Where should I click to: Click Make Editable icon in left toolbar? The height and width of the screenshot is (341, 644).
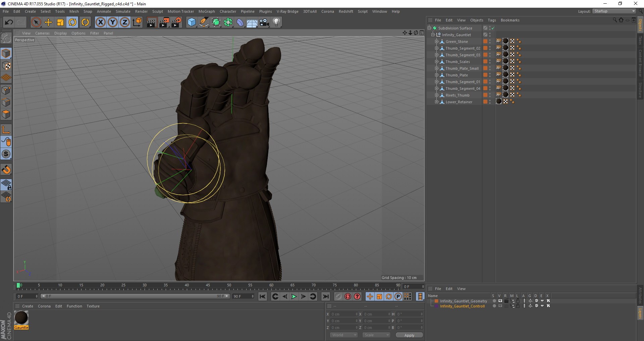coord(6,38)
